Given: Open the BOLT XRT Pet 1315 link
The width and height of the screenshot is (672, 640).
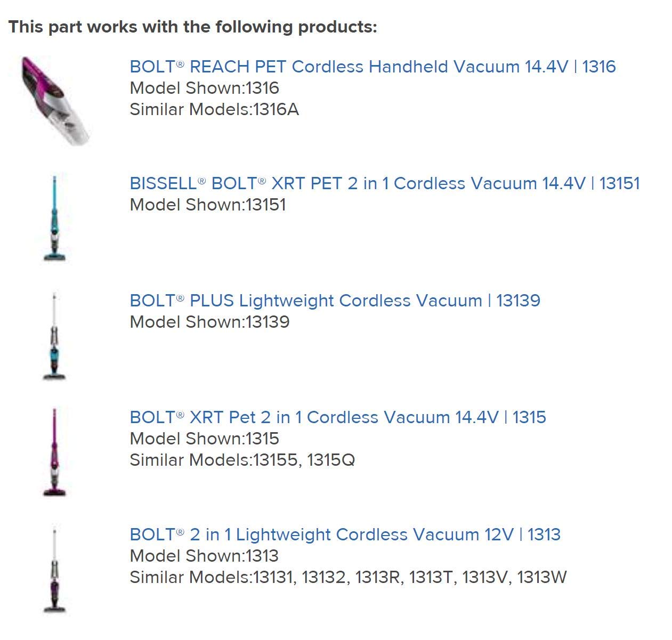Looking at the screenshot, I should coord(338,417).
